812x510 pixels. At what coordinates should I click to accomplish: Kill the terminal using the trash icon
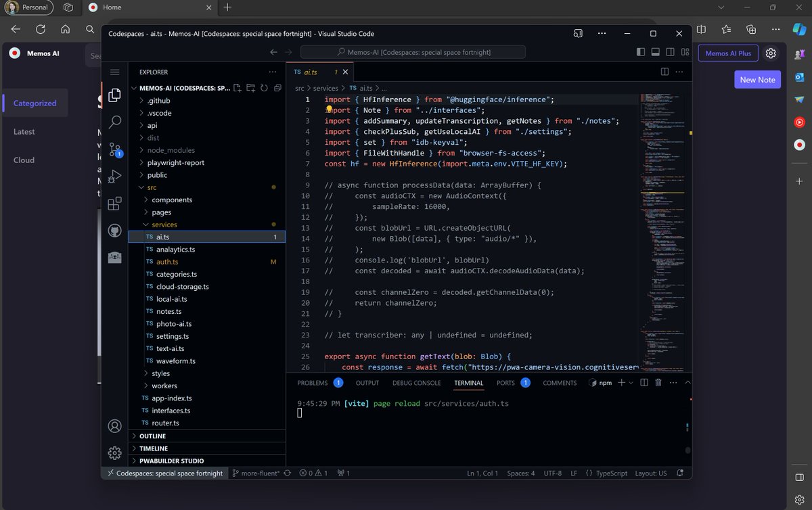click(658, 383)
